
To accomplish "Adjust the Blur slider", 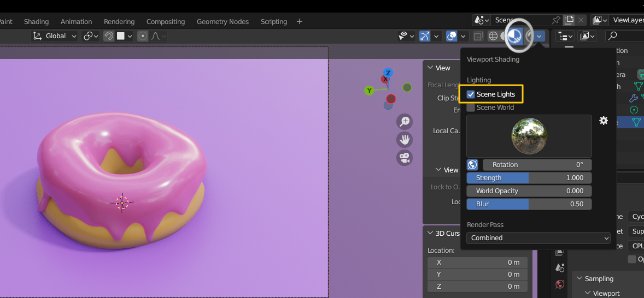I will pos(529,204).
